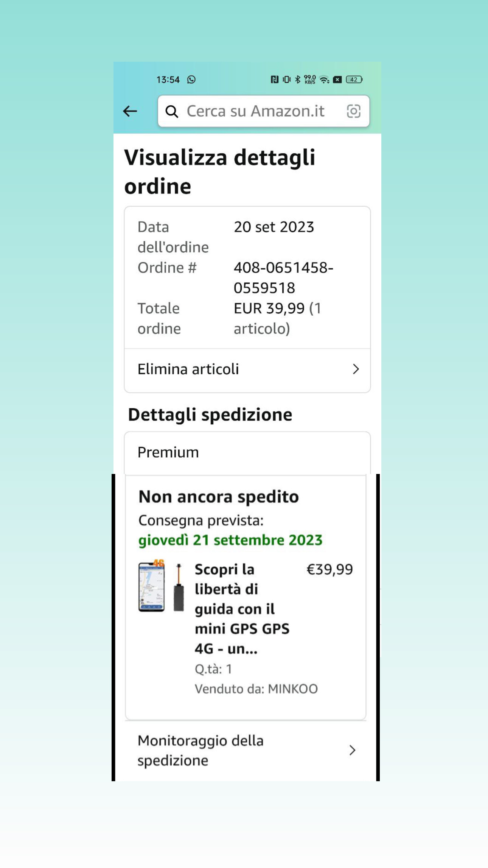Open the camera scan icon in search bar

click(x=353, y=111)
